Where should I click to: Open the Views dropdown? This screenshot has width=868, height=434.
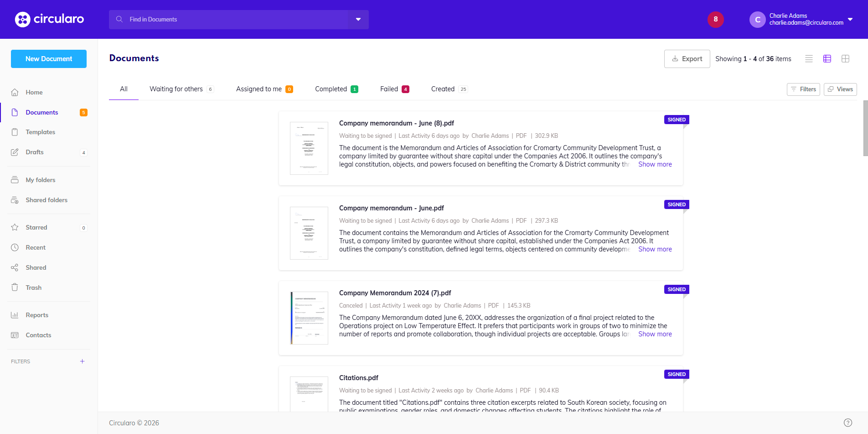coord(840,89)
